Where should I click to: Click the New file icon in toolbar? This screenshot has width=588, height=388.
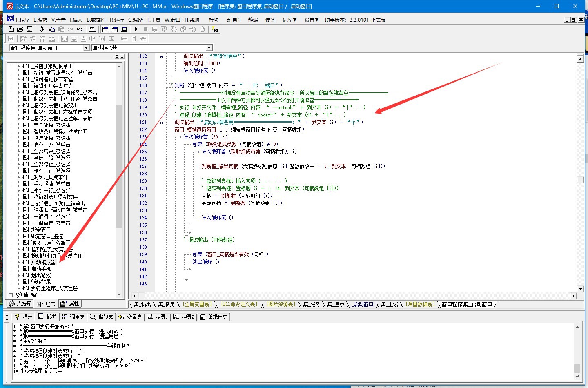pos(11,29)
